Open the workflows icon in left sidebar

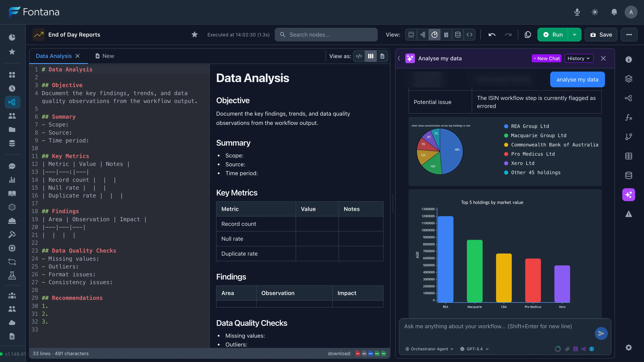[x=12, y=102]
